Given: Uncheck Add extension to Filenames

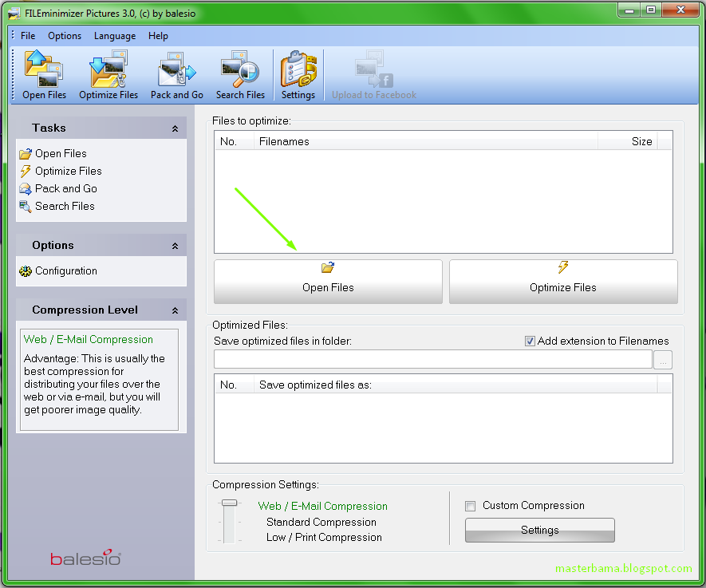Looking at the screenshot, I should coord(530,341).
